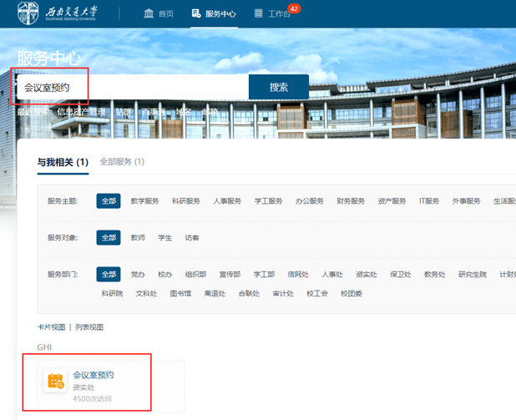Image resolution: width=516 pixels, height=420 pixels.
Task: Open the 会议室预约 service card title
Action: pos(94,375)
